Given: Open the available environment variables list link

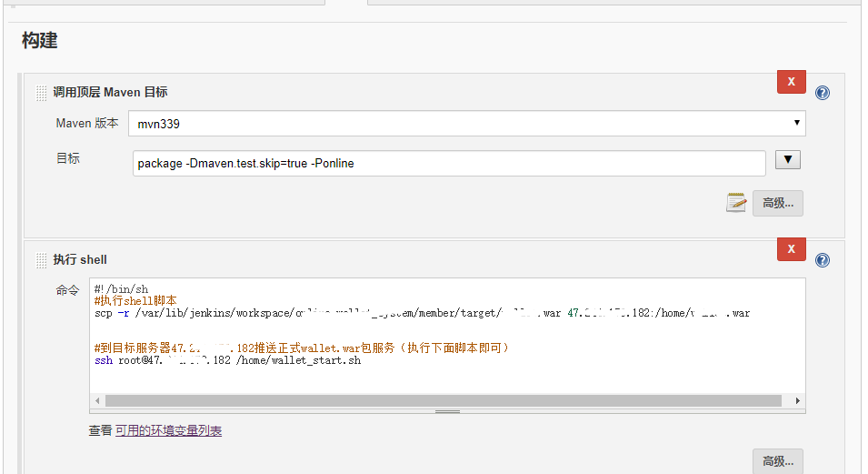Looking at the screenshot, I should [x=168, y=430].
